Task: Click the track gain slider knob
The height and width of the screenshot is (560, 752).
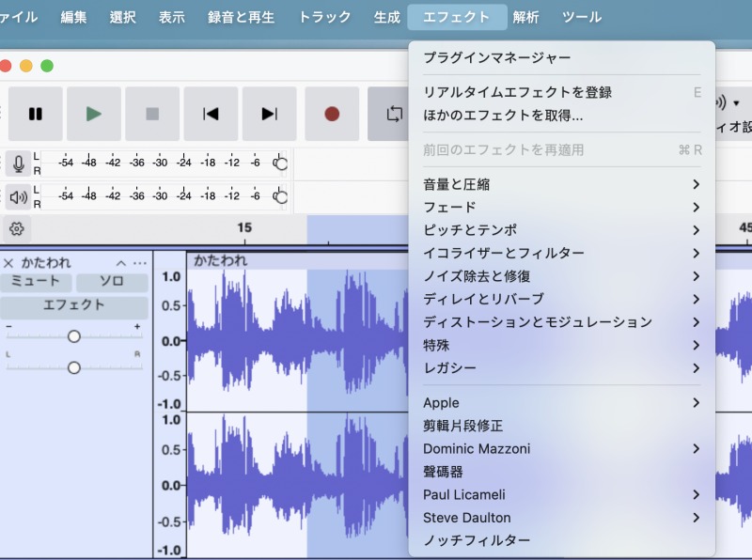Action: coord(74,336)
